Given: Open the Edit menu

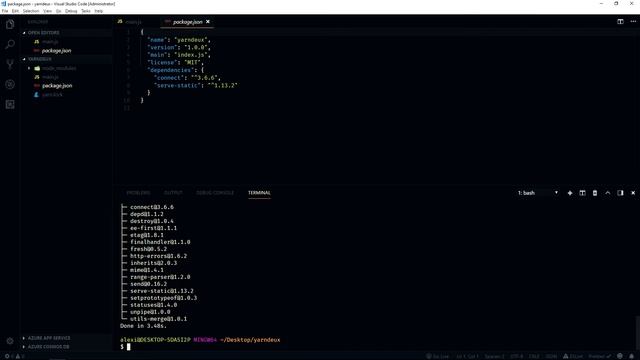Looking at the screenshot, I should (15, 11).
